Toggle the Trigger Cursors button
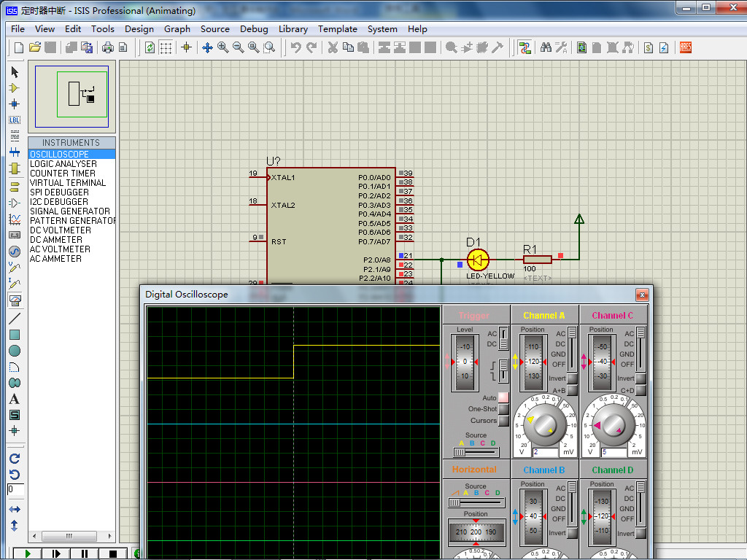Screen dimensions: 747x560 (503, 421)
